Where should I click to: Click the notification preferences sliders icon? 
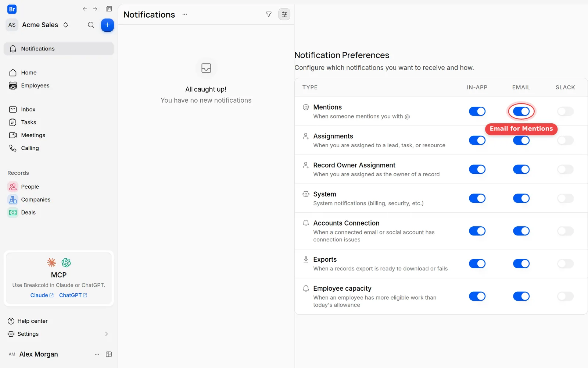284,14
